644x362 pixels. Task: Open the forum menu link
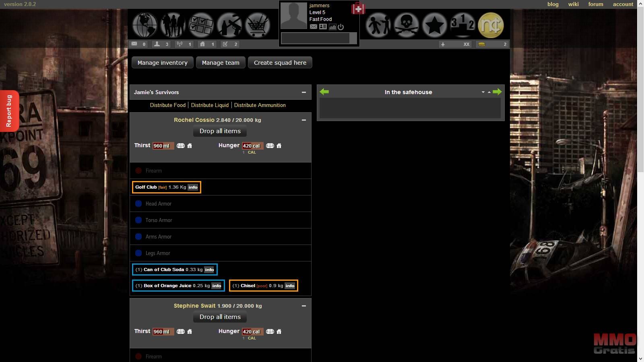tap(595, 4)
